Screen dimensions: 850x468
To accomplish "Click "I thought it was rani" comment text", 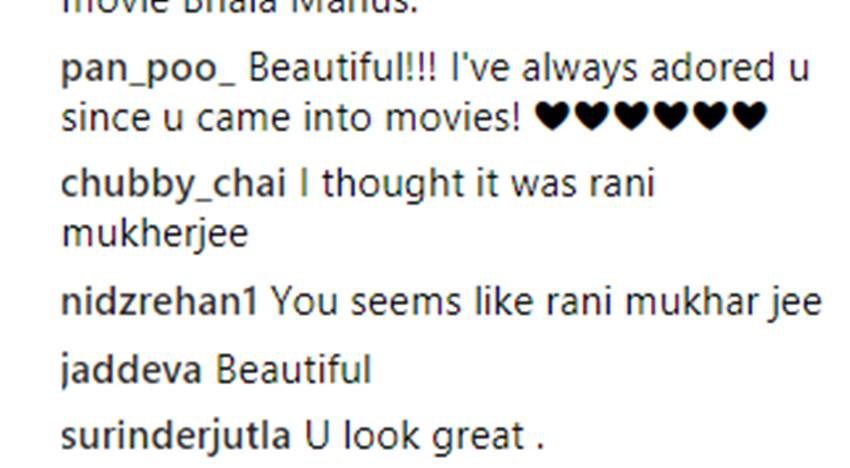I will [478, 183].
